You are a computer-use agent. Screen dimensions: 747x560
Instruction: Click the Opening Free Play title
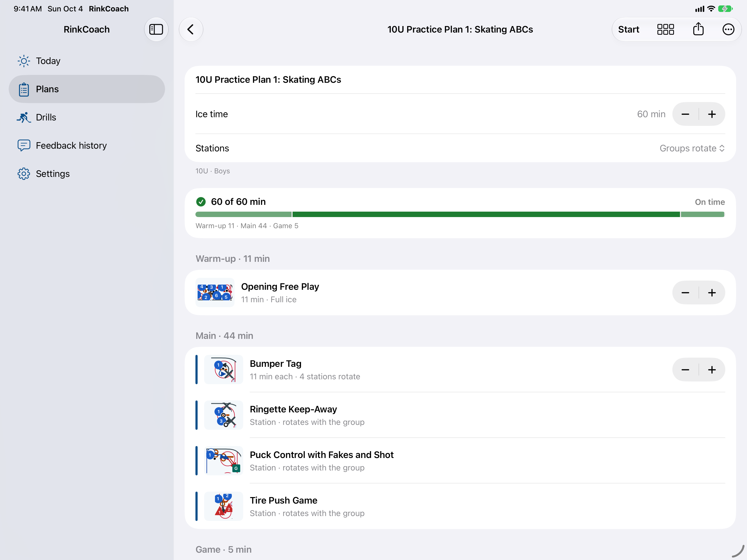(x=280, y=287)
